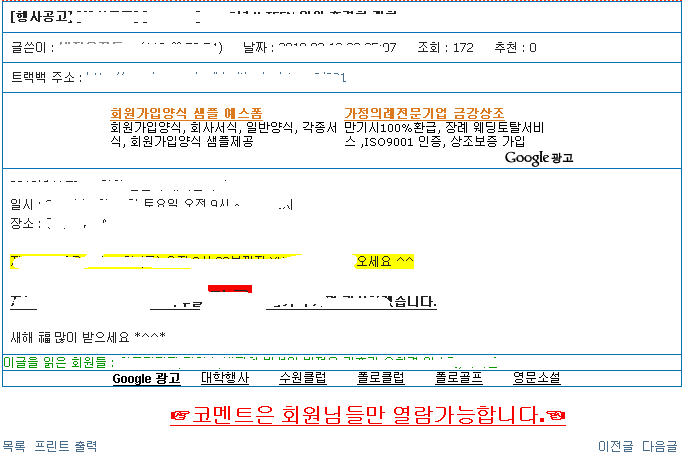Open the 대학행사 link
Viewport: 697px width, 460px height.
click(x=225, y=378)
